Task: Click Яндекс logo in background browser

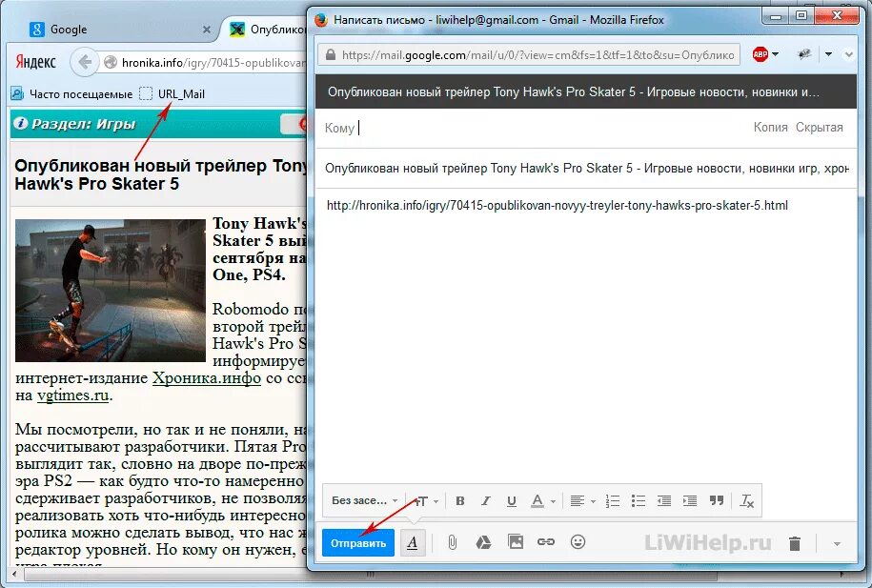Action: point(35,62)
